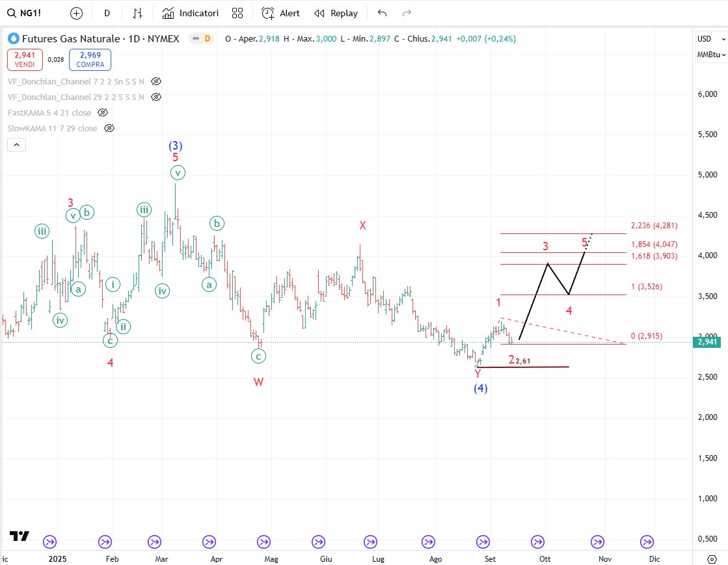Unhide the SlowKAMA indicator

pos(110,128)
